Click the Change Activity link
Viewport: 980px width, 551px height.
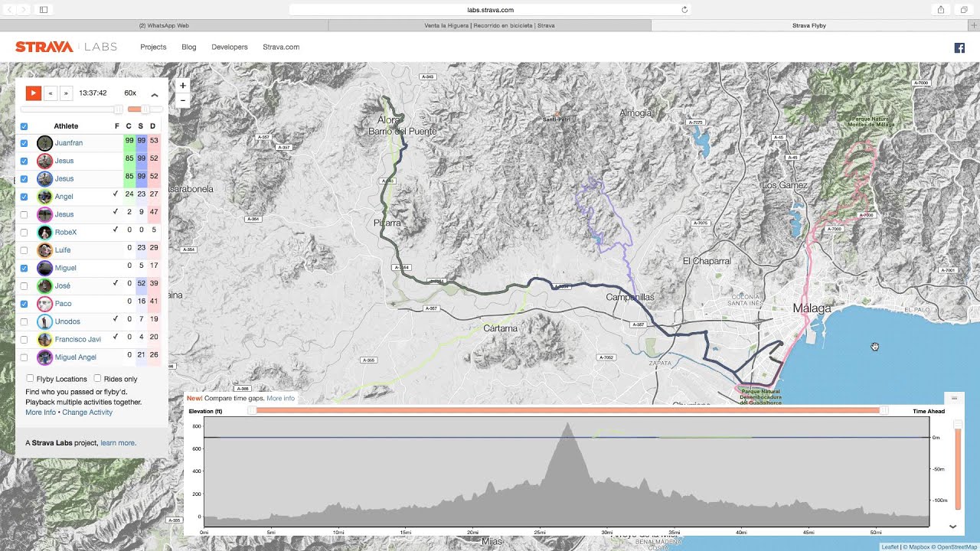tap(87, 412)
